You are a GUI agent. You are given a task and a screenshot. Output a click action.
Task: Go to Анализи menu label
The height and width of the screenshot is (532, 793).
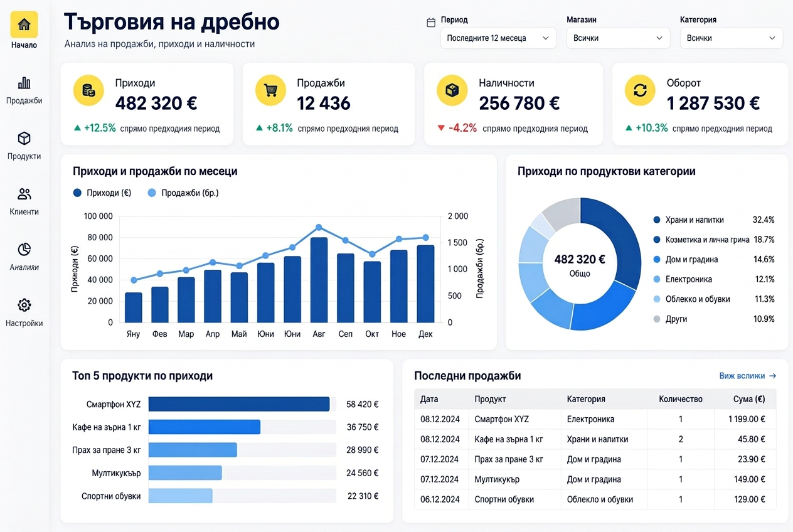(24, 267)
